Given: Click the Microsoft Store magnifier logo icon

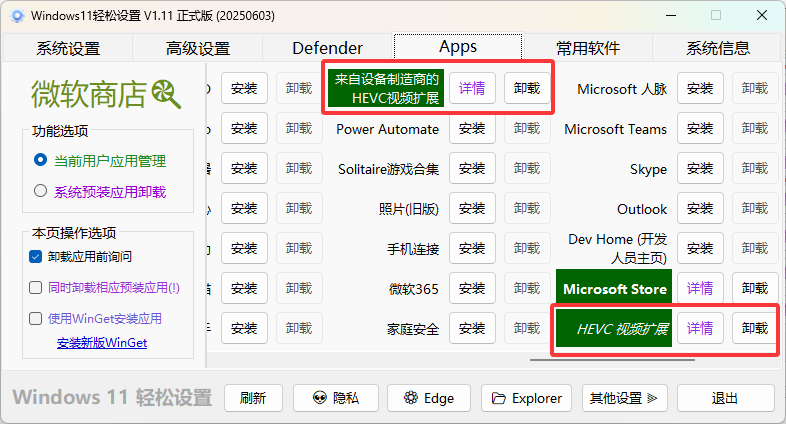Looking at the screenshot, I should coord(166,94).
